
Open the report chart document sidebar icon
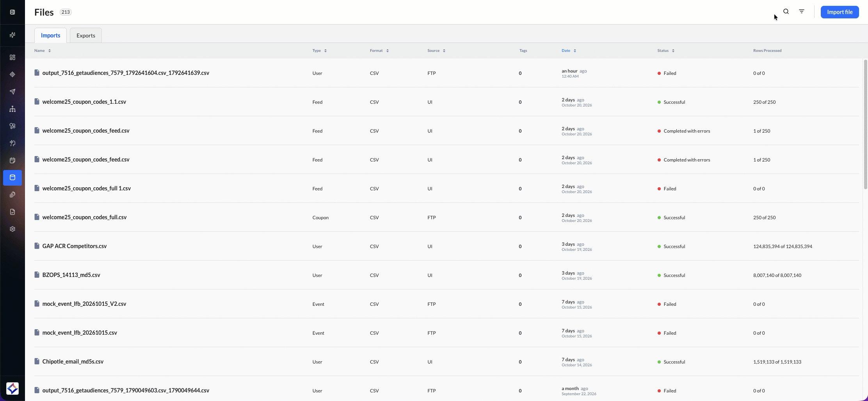click(12, 212)
